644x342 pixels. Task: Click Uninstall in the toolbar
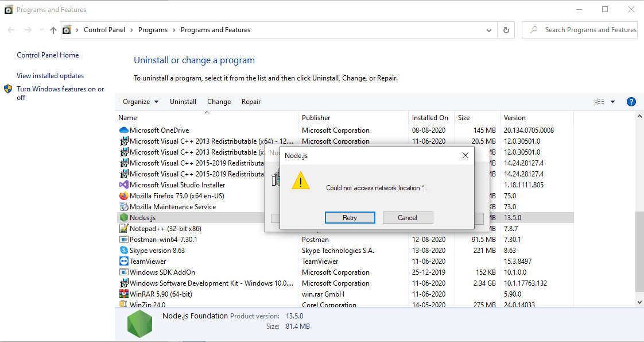pos(183,102)
